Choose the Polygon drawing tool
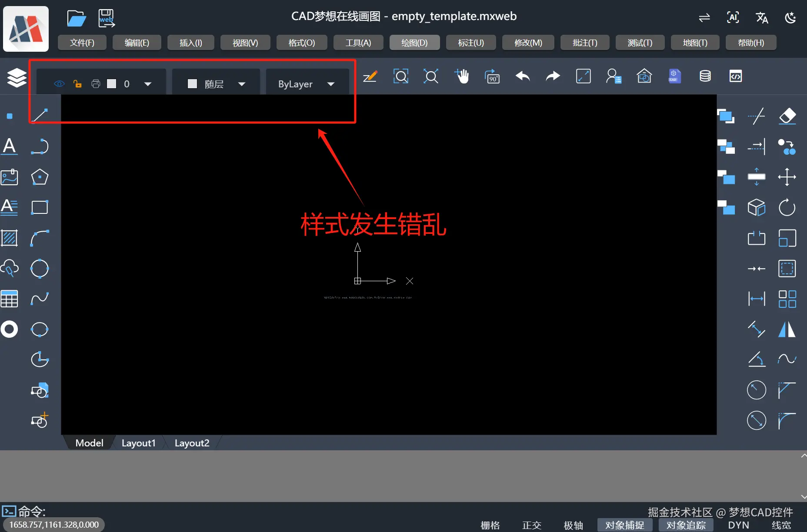 point(40,177)
